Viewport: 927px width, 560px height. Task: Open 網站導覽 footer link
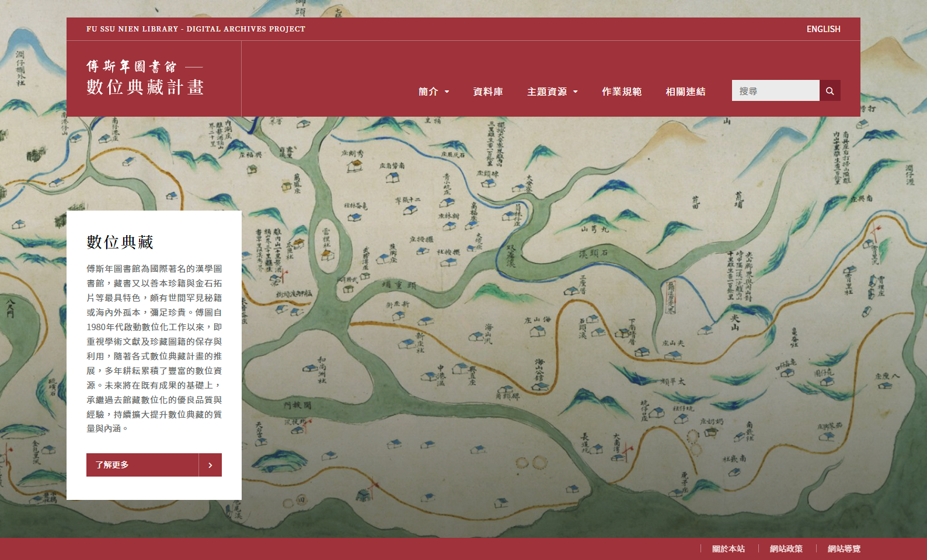pos(844,549)
